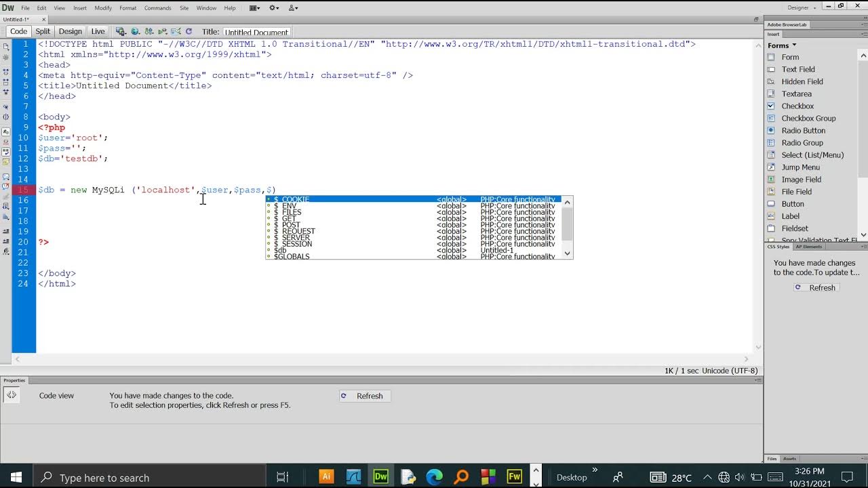Click the Preview in Browser globe icon
868x488 pixels.
(x=135, y=31)
